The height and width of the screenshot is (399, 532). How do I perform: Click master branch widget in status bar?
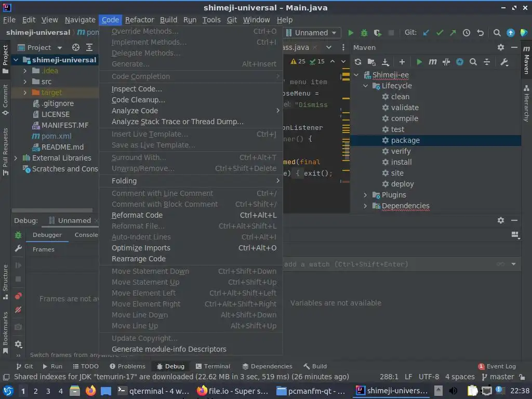498,377
